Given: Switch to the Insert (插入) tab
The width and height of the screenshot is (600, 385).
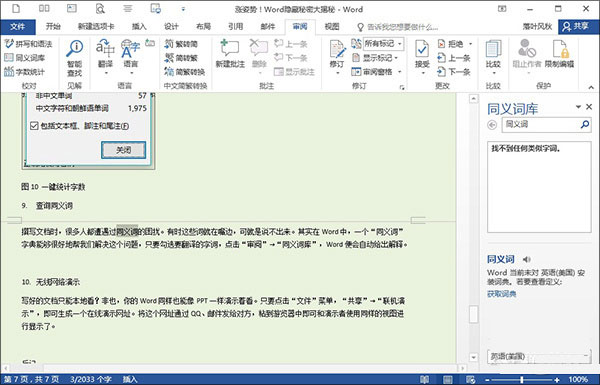Looking at the screenshot, I should pos(139,26).
